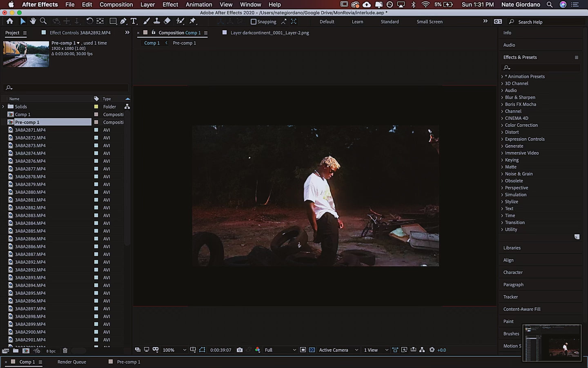Screen dimensions: 588x368
Task: Select the Hand tool
Action: pos(33,21)
